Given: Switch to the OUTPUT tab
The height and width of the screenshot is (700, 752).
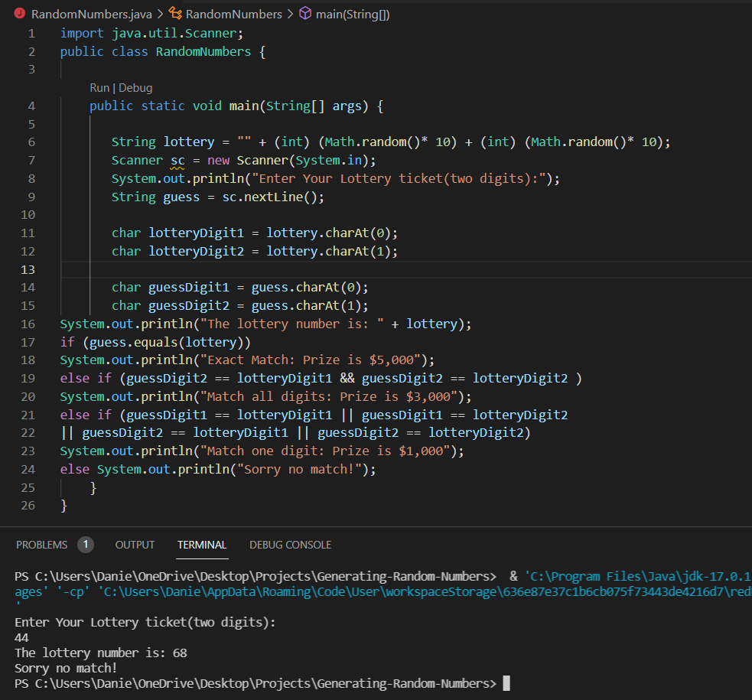Looking at the screenshot, I should pyautogui.click(x=135, y=545).
